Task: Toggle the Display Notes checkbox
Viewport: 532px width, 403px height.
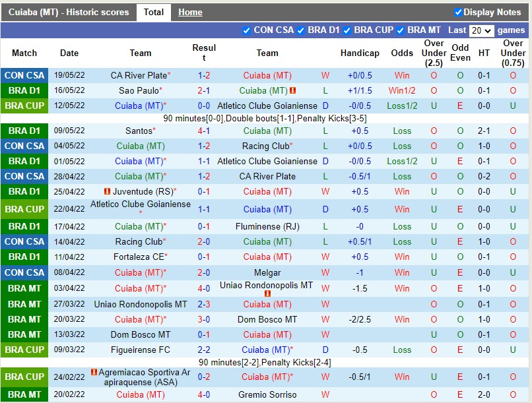Action: [x=458, y=12]
